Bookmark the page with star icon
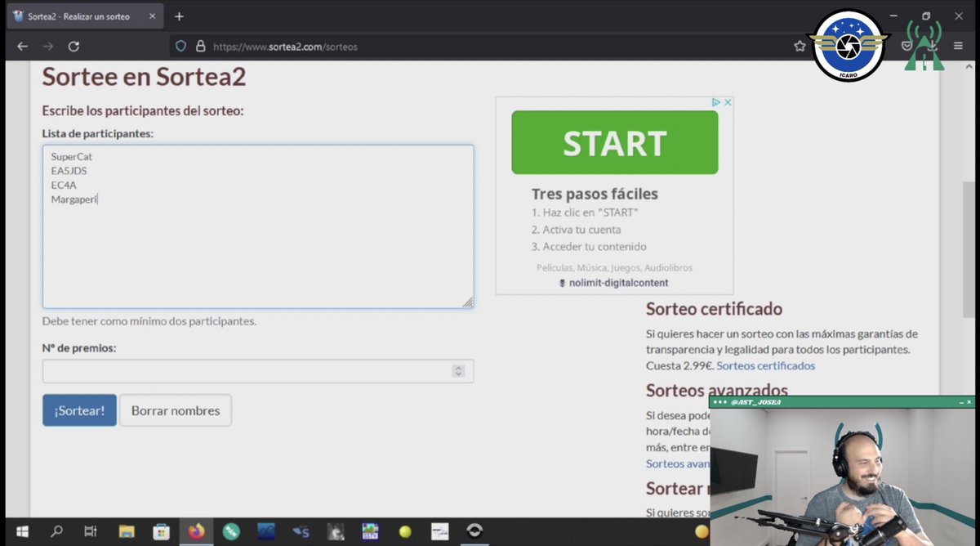The height and width of the screenshot is (546, 980). tap(800, 47)
